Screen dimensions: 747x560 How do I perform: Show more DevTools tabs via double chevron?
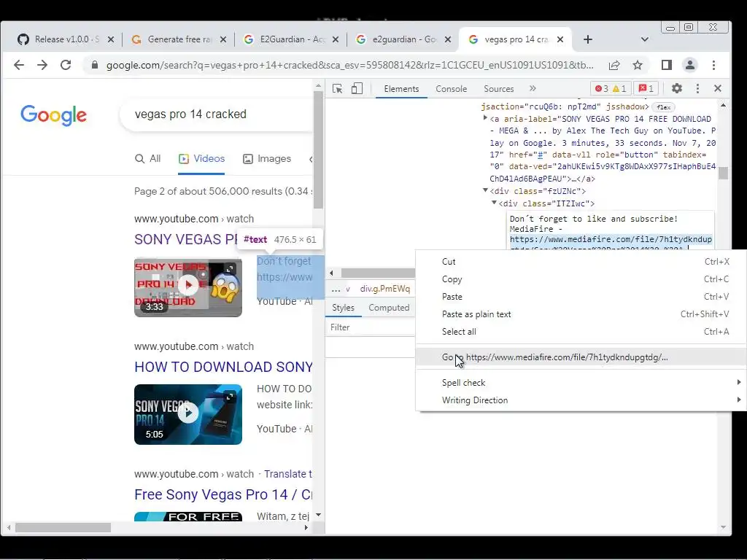[x=533, y=88]
